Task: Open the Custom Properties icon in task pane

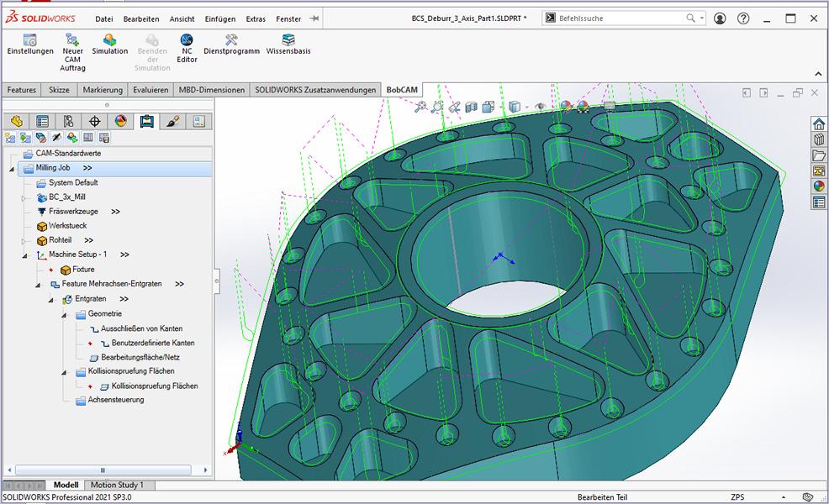Action: (x=819, y=202)
